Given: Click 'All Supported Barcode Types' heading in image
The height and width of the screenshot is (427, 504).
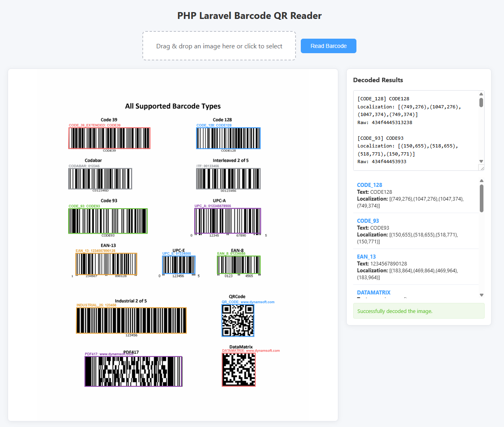Looking at the screenshot, I should point(173,106).
